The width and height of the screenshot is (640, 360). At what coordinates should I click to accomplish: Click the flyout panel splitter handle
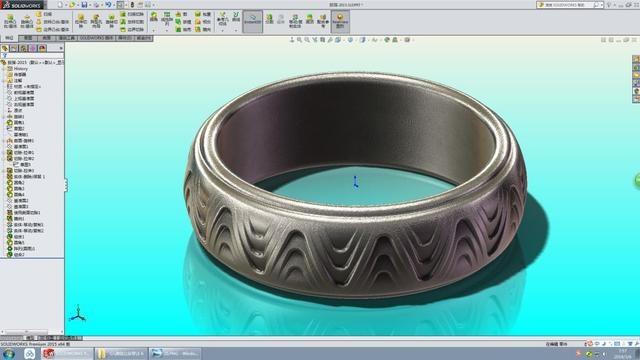click(65, 185)
